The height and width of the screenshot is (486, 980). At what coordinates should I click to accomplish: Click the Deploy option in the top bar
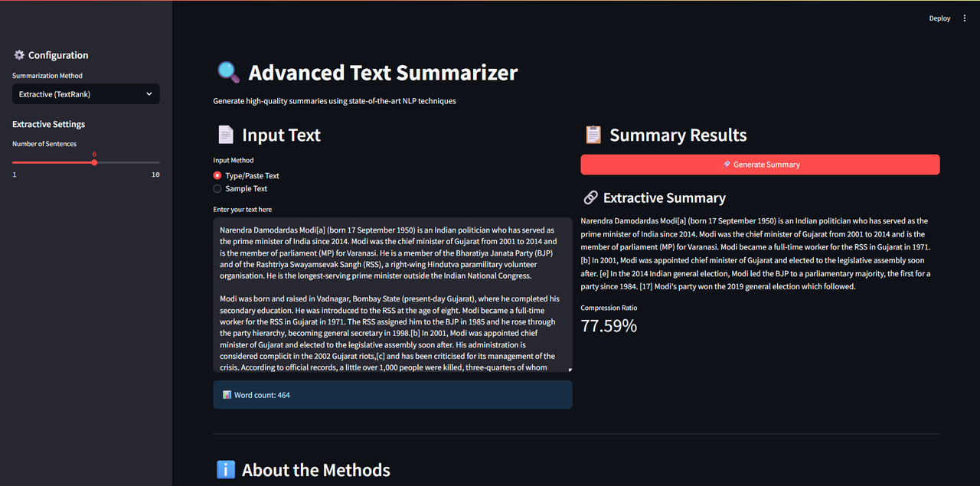coord(939,18)
